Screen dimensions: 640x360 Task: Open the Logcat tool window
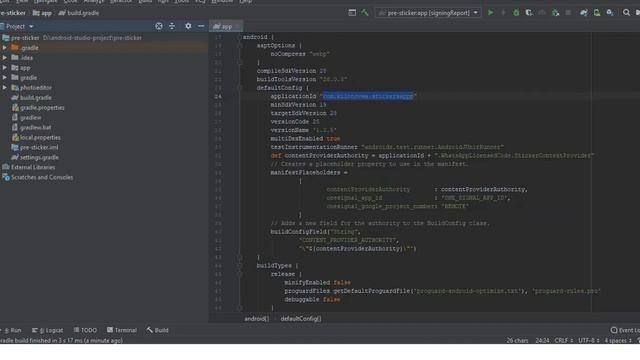point(47,330)
